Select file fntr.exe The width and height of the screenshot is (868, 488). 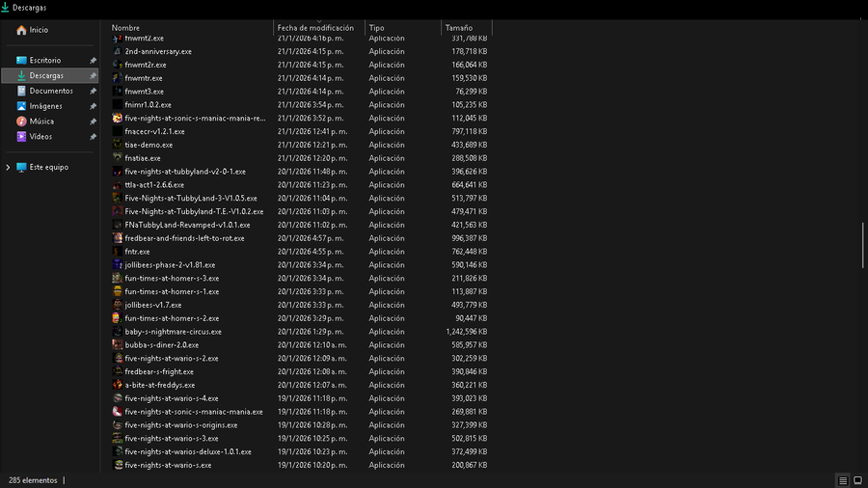pos(137,251)
